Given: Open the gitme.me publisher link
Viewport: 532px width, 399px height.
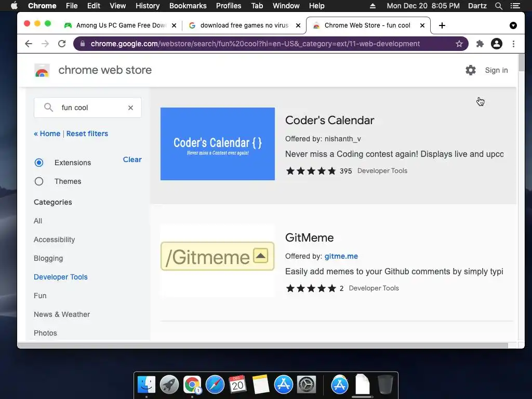Looking at the screenshot, I should coord(341,256).
